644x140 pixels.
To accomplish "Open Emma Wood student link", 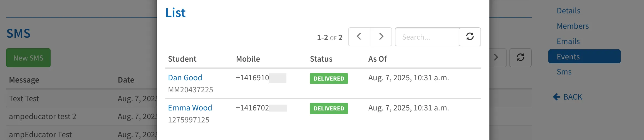I will (190, 108).
